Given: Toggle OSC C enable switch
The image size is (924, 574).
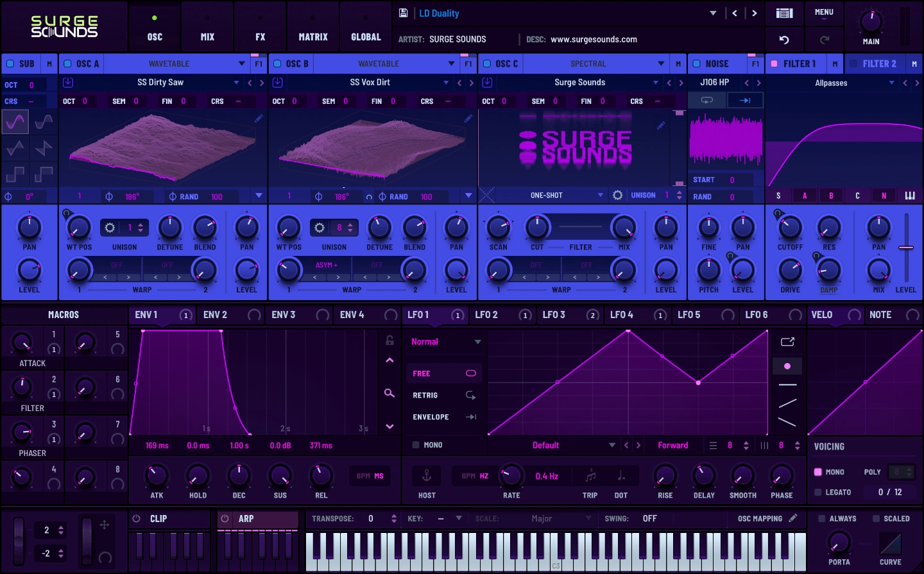Looking at the screenshot, I should [x=487, y=63].
